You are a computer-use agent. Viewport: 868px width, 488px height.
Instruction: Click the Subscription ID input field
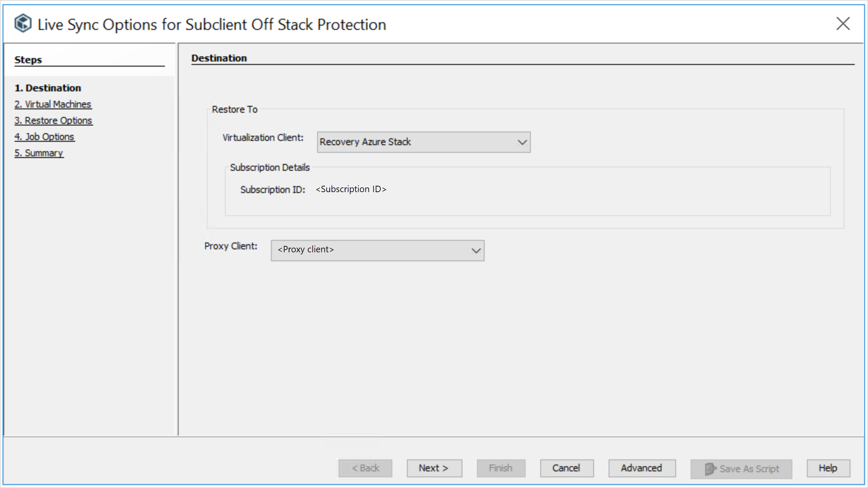[351, 189]
